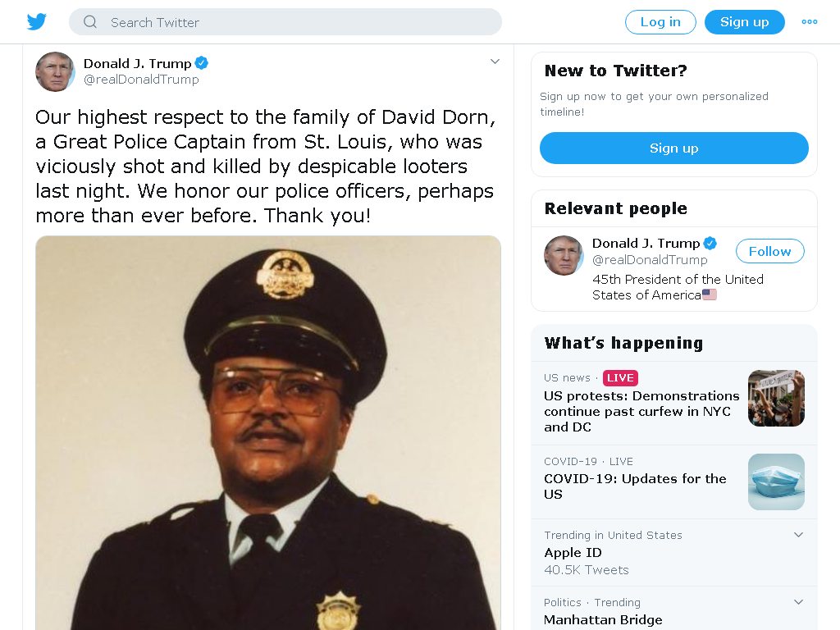Image resolution: width=840 pixels, height=630 pixels.
Task: Open the David Dorn photo
Action: pyautogui.click(x=268, y=433)
